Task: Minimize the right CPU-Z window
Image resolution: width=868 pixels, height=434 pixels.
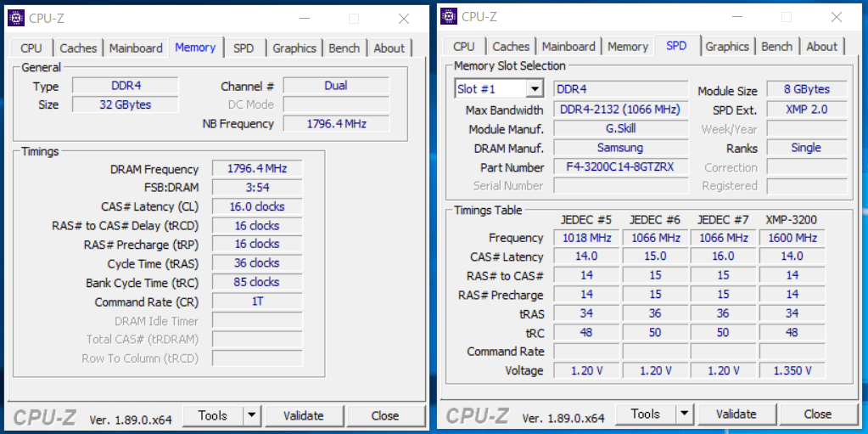Action: coord(736,17)
